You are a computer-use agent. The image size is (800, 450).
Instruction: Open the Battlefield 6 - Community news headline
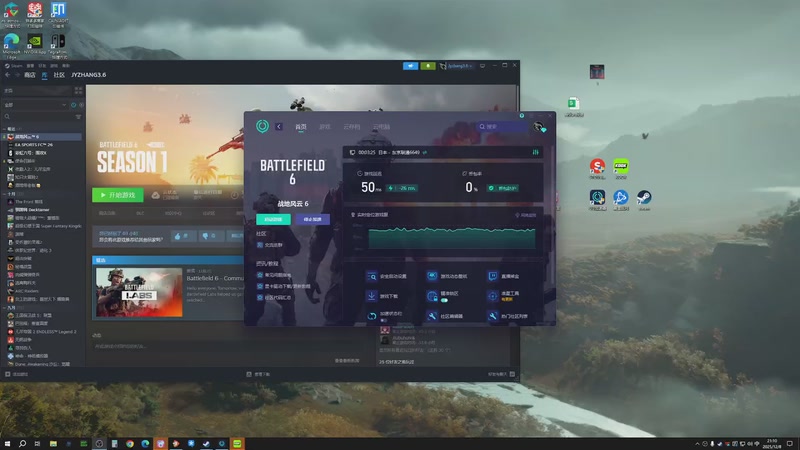214,278
